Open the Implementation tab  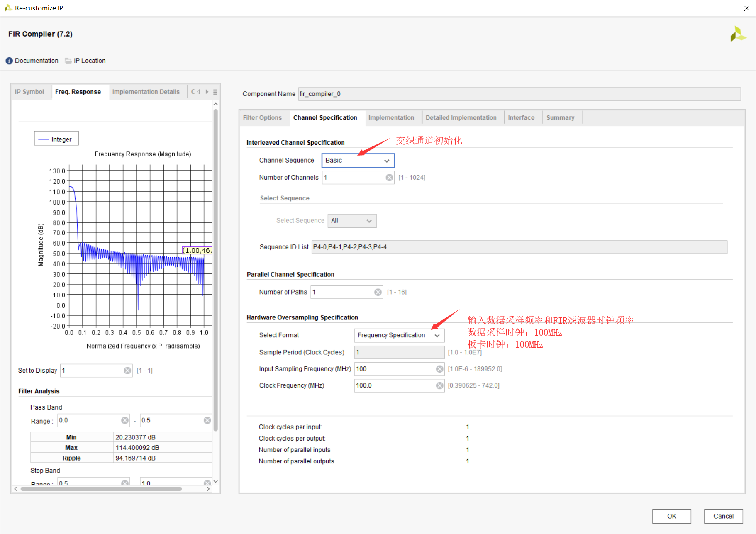pyautogui.click(x=391, y=118)
